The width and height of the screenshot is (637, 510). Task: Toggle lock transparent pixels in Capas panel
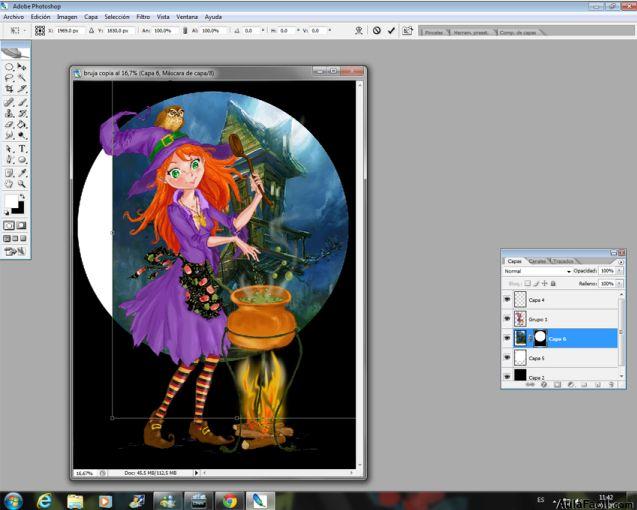[x=527, y=283]
